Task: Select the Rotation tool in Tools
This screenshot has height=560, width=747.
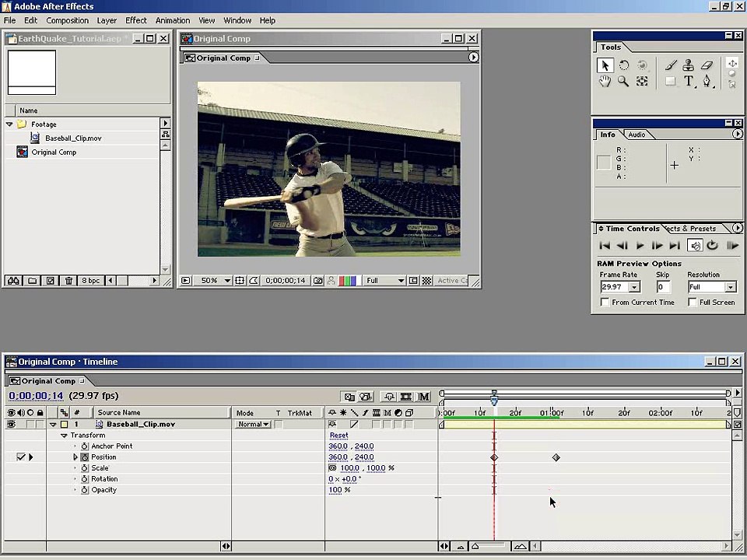Action: point(623,65)
